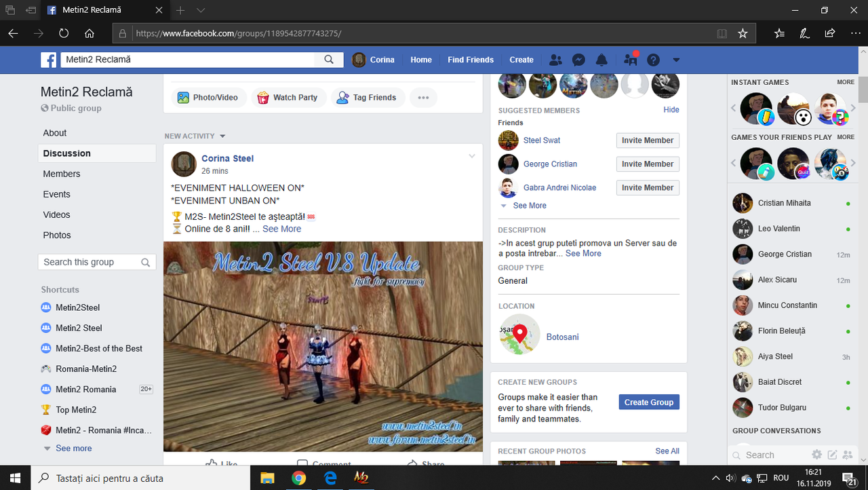Open the groups quick-access icon with red badge
The image size is (868, 490).
[631, 60]
